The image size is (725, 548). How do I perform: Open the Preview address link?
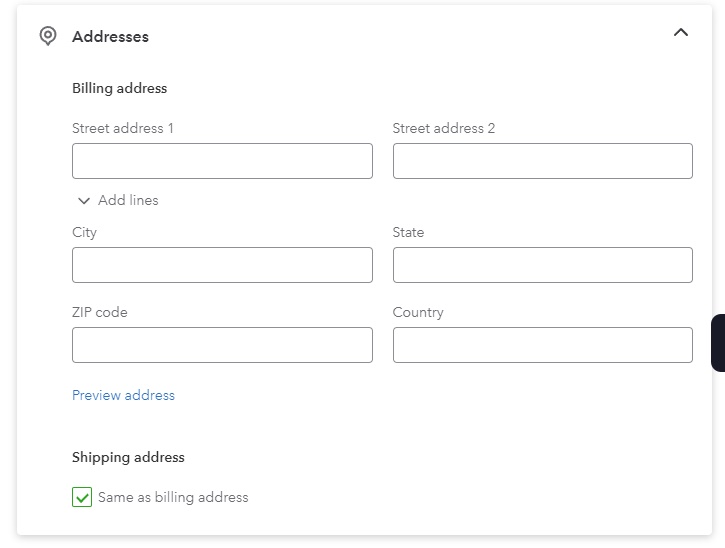pos(123,395)
